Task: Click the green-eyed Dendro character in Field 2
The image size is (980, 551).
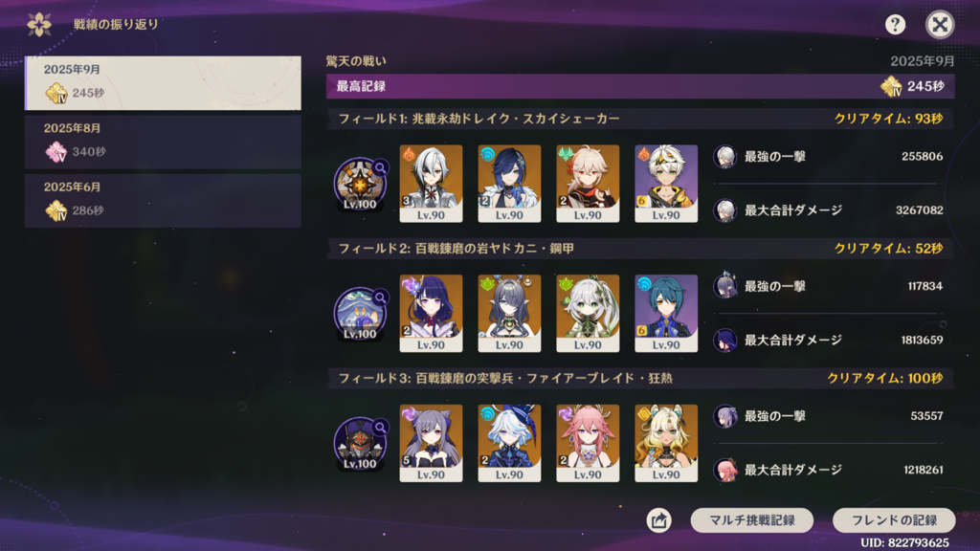Action: tap(588, 314)
